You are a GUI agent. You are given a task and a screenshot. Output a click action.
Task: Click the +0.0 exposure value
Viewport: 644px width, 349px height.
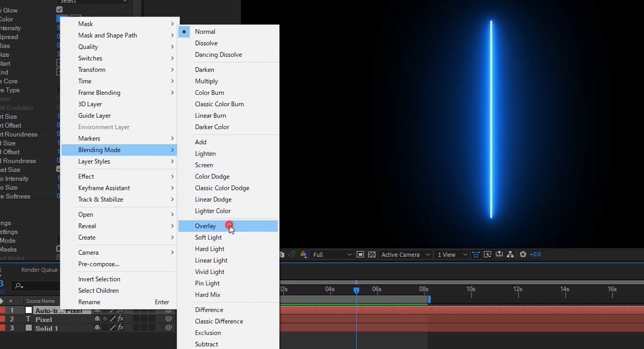535,255
